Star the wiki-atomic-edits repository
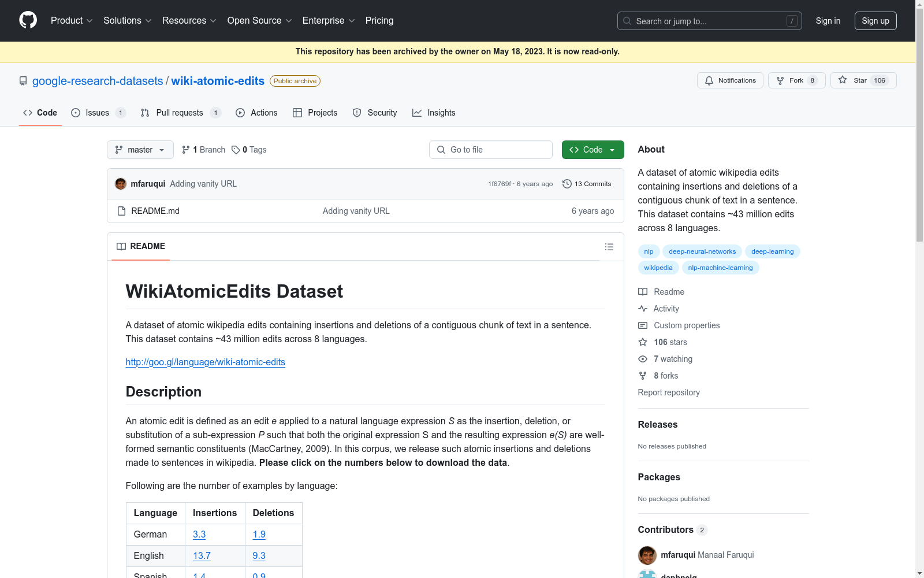The image size is (924, 578). coord(863,80)
